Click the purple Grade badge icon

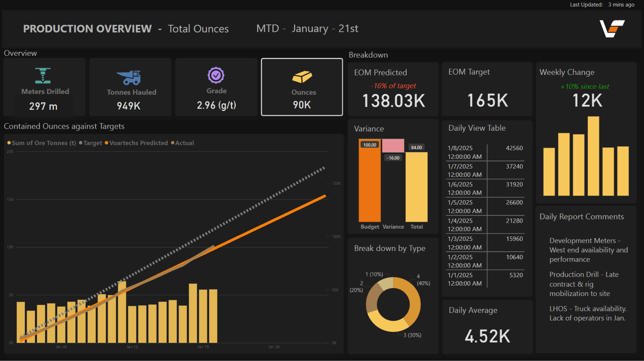pyautogui.click(x=216, y=75)
